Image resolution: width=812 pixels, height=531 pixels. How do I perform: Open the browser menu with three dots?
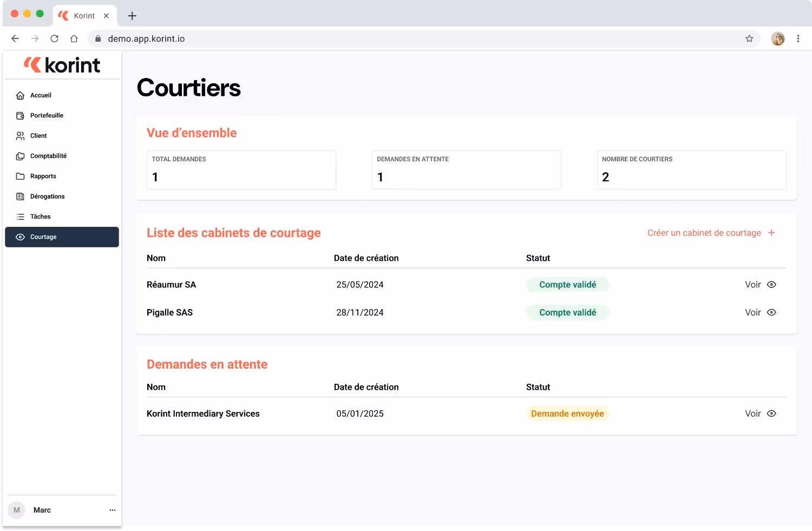[x=798, y=38]
